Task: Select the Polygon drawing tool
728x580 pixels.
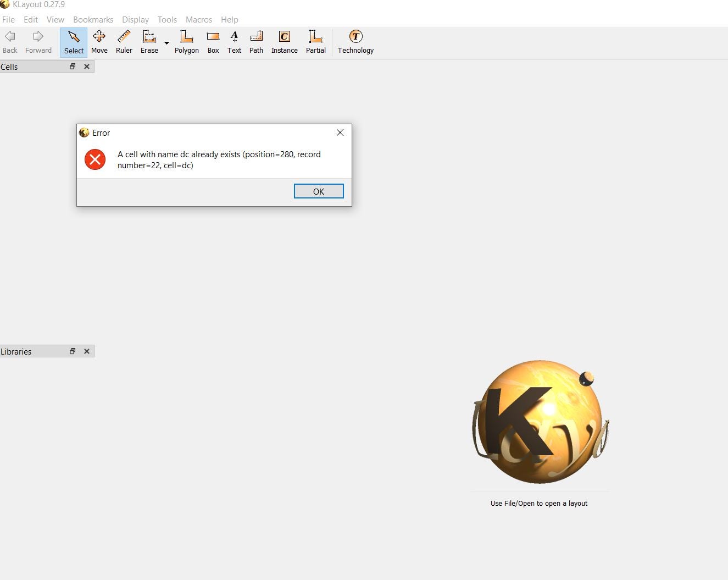Action: (x=187, y=42)
